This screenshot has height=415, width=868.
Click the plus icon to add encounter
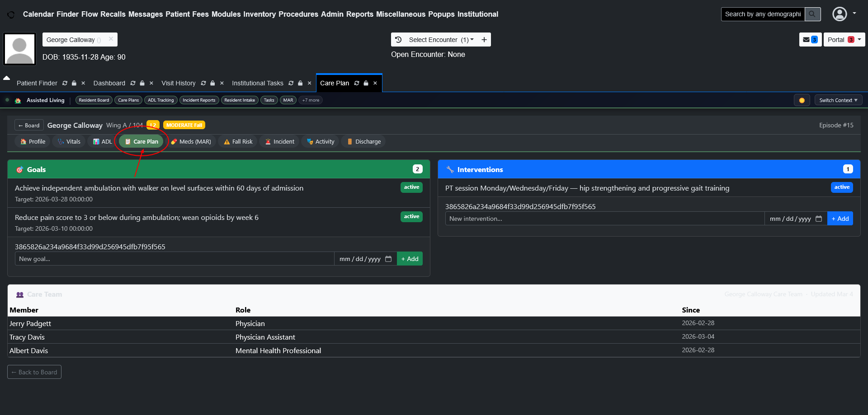484,40
